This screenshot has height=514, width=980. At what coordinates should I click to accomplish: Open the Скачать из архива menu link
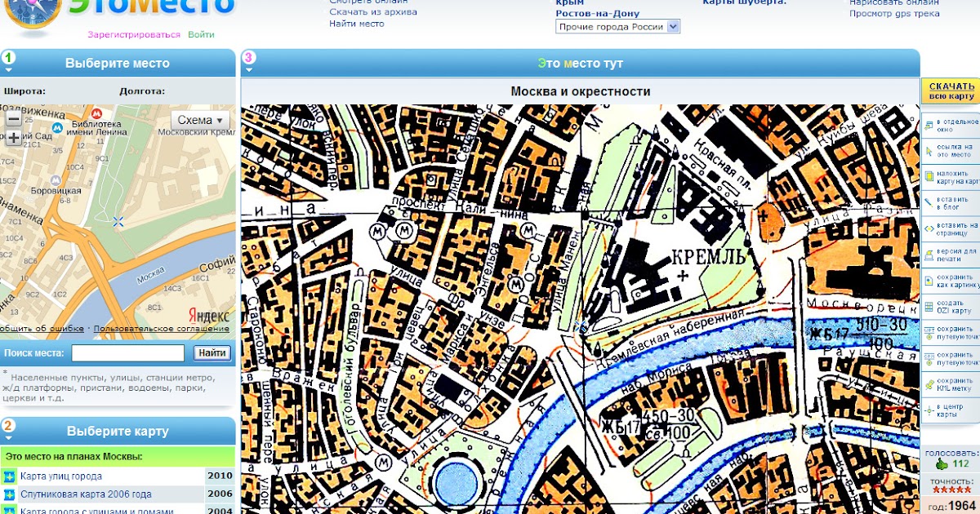pyautogui.click(x=373, y=12)
